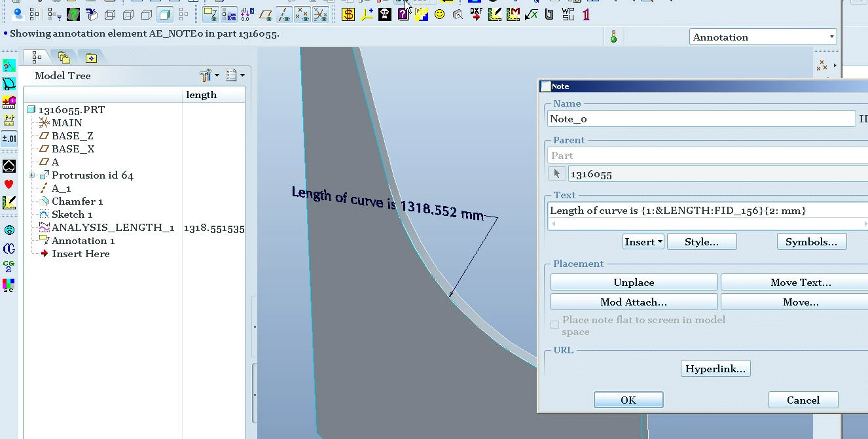The height and width of the screenshot is (439, 868).
Task: Click the DXF export toolbar icon
Action: pyautogui.click(x=476, y=14)
